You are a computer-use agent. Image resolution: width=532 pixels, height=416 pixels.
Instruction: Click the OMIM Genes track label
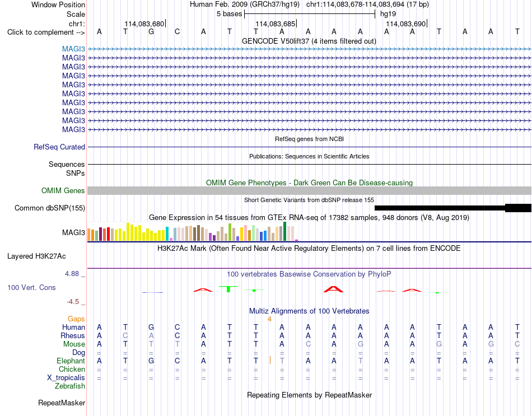63,191
